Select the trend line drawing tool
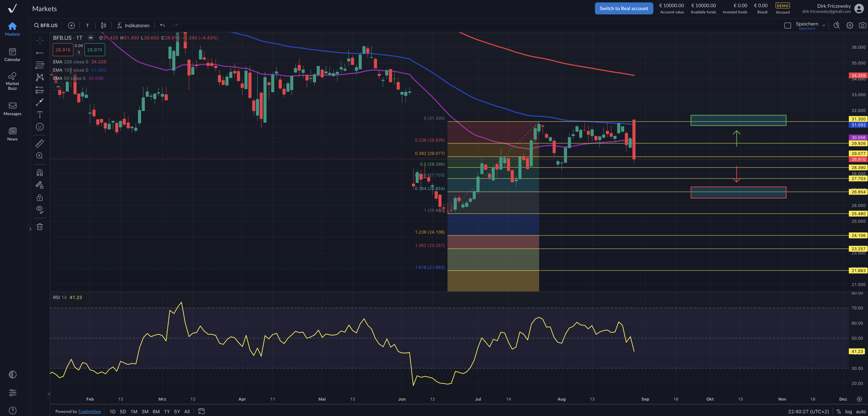 click(x=40, y=53)
